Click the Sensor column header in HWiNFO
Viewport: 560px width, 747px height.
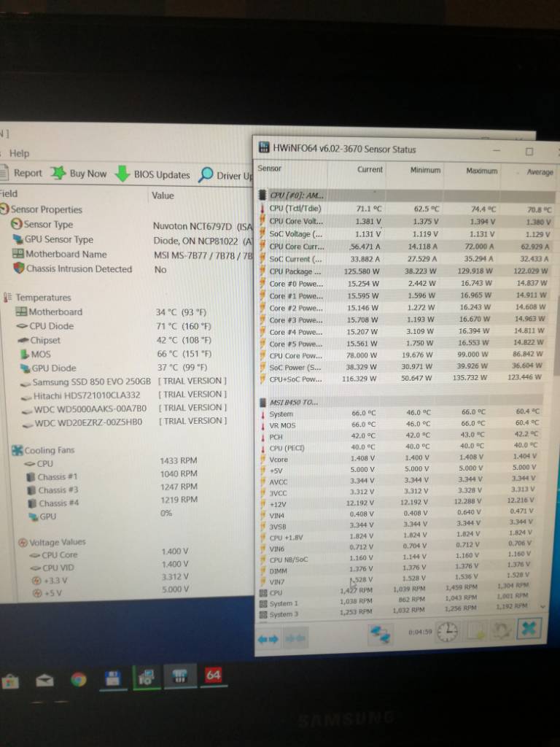[270, 169]
